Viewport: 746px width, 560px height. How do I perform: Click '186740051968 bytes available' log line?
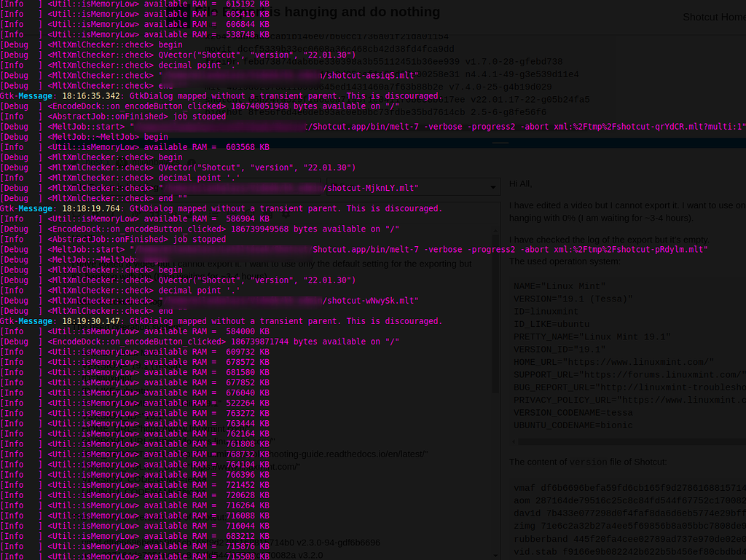point(200,106)
